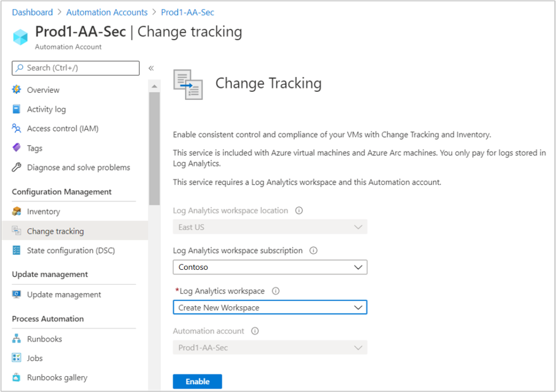Open the Runbooks gallery icon

click(18, 377)
